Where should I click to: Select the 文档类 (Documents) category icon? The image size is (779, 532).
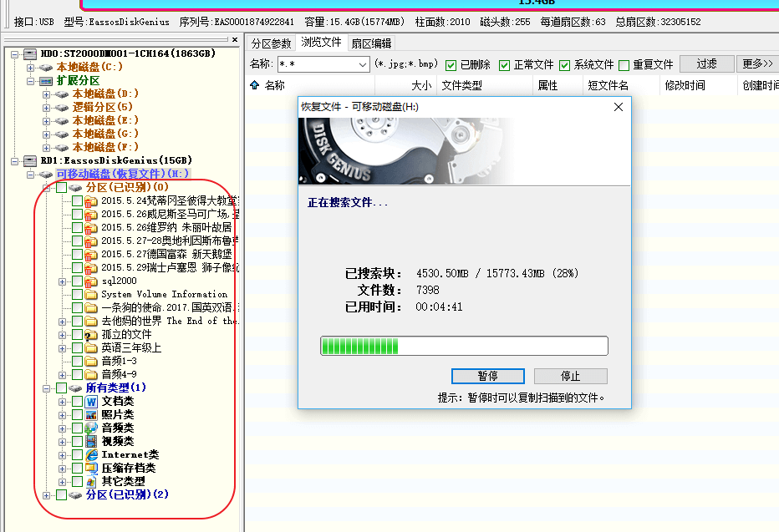tap(92, 402)
